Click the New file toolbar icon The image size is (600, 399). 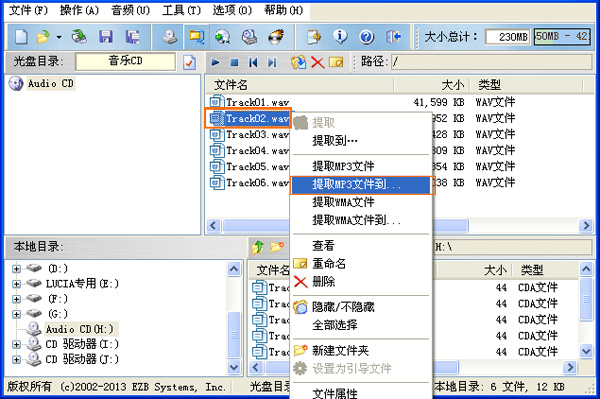tap(21, 37)
